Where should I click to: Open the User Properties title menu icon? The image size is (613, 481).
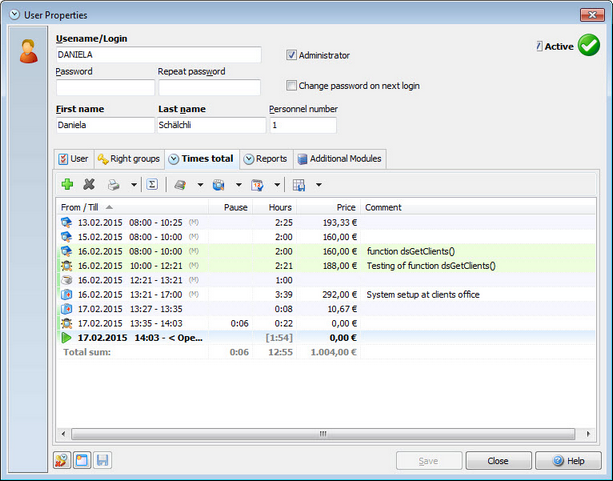14,15
